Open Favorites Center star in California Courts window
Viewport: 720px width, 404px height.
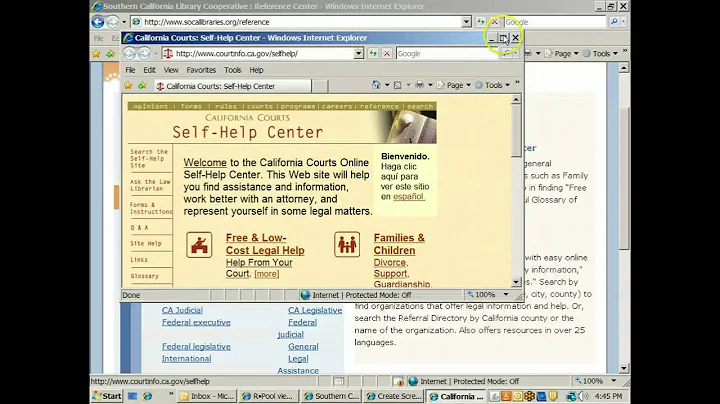click(128, 86)
